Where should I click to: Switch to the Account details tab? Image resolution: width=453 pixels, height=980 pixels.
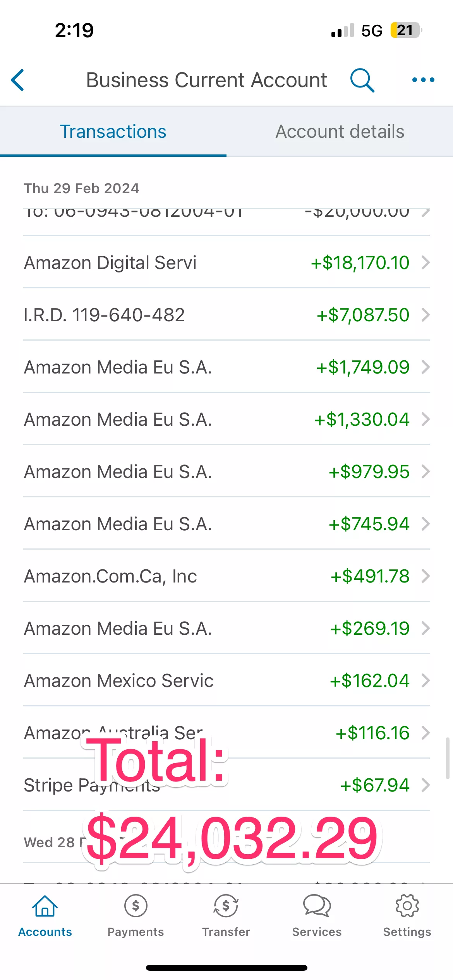[340, 132]
